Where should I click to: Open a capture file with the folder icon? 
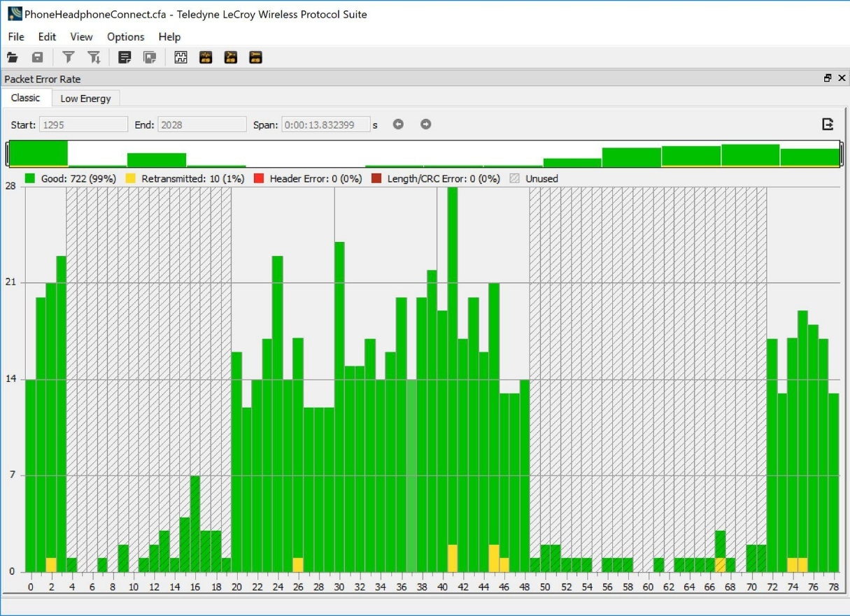(x=13, y=58)
